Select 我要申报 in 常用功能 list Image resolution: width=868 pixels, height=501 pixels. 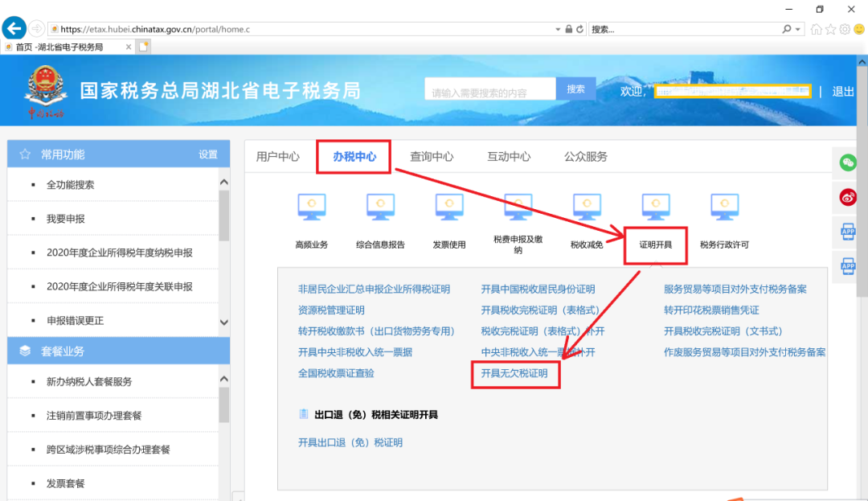(x=65, y=219)
